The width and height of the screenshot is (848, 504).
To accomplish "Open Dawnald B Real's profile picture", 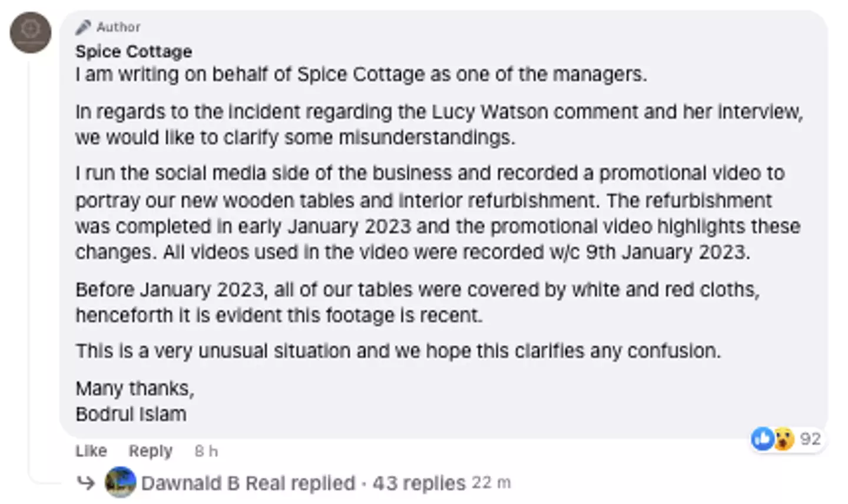I will coord(120,483).
